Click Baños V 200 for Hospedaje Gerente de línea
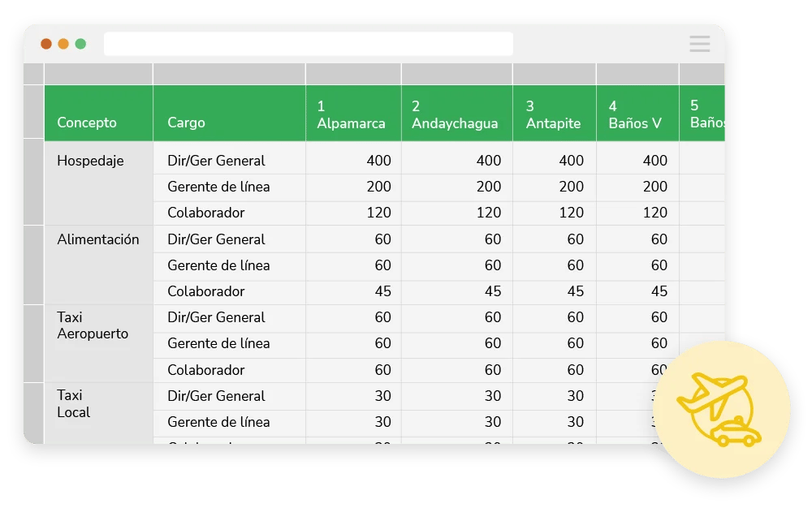The image size is (812, 508). (x=638, y=187)
